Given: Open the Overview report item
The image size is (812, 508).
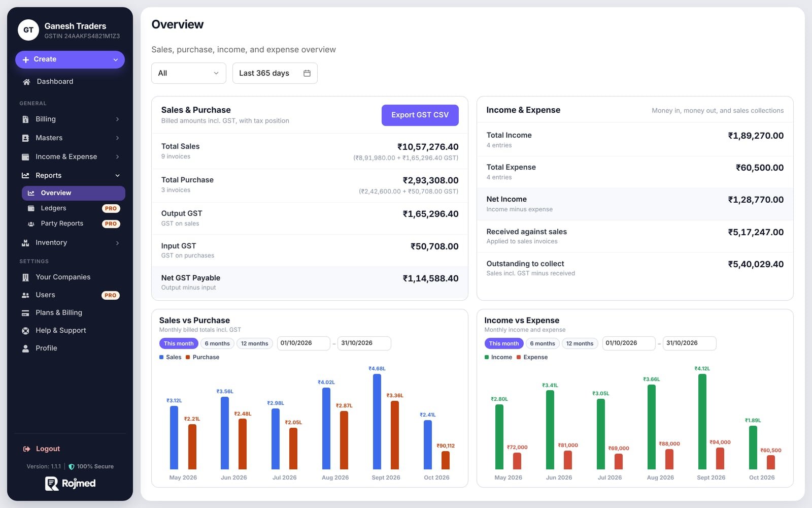Looking at the screenshot, I should (x=74, y=193).
